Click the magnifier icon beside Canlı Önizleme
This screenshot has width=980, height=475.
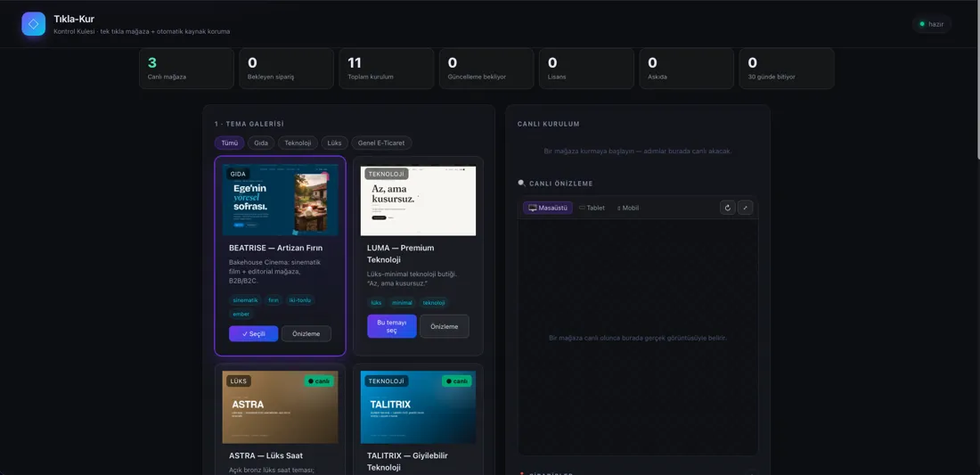[522, 183]
